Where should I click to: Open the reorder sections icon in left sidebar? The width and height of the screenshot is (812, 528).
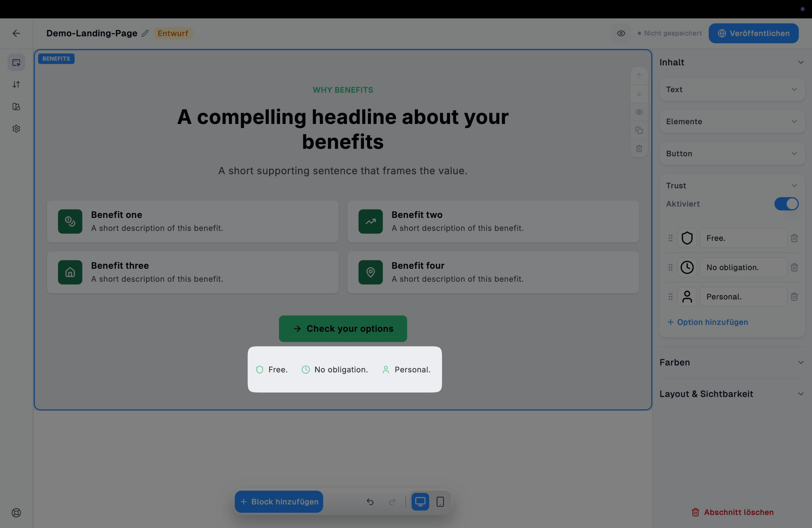point(16,84)
